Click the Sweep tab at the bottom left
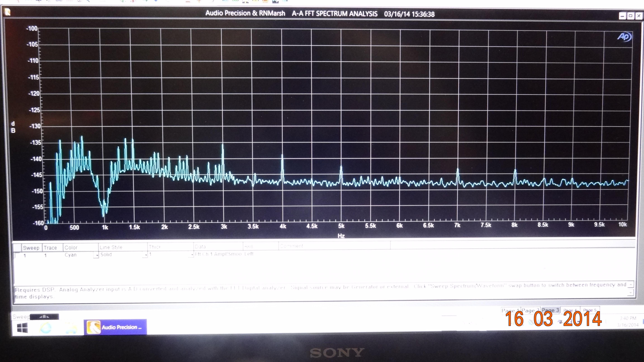This screenshot has width=644, height=362. pyautogui.click(x=21, y=317)
